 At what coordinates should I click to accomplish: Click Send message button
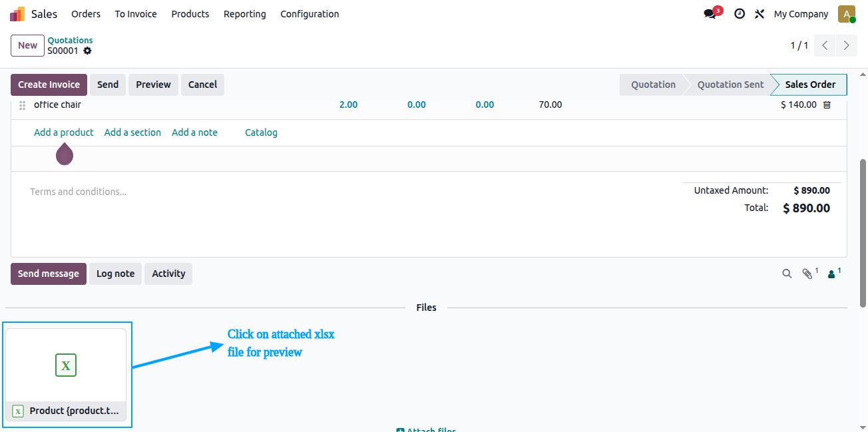[49, 274]
